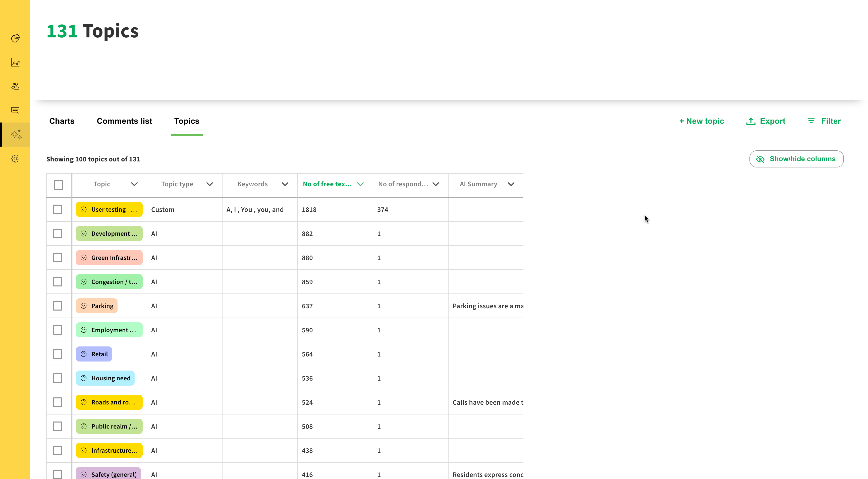
Task: Switch to the Charts tab
Action: [62, 121]
